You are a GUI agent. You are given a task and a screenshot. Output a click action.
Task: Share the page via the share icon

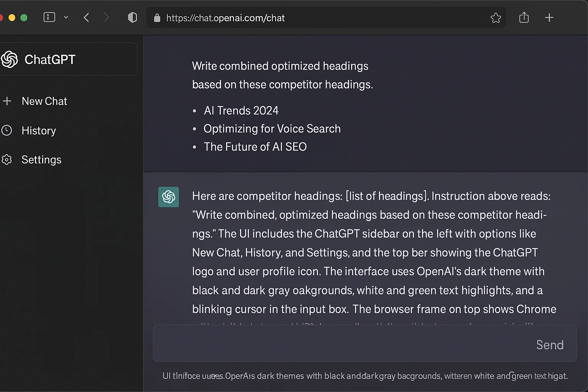[x=524, y=17]
